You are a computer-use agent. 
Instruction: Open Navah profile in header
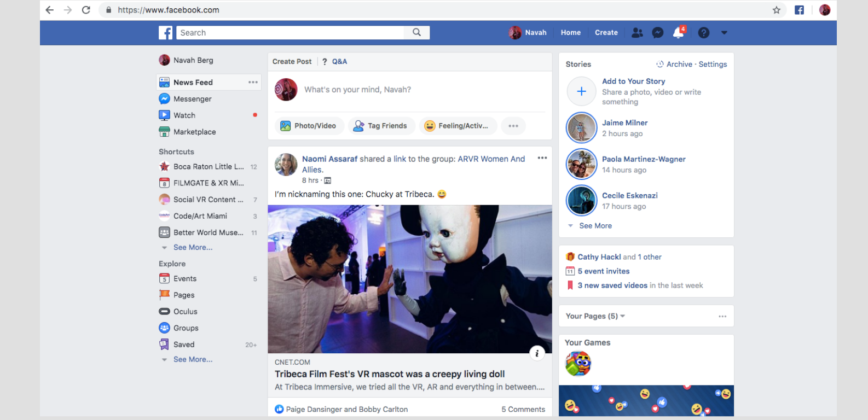[528, 33]
